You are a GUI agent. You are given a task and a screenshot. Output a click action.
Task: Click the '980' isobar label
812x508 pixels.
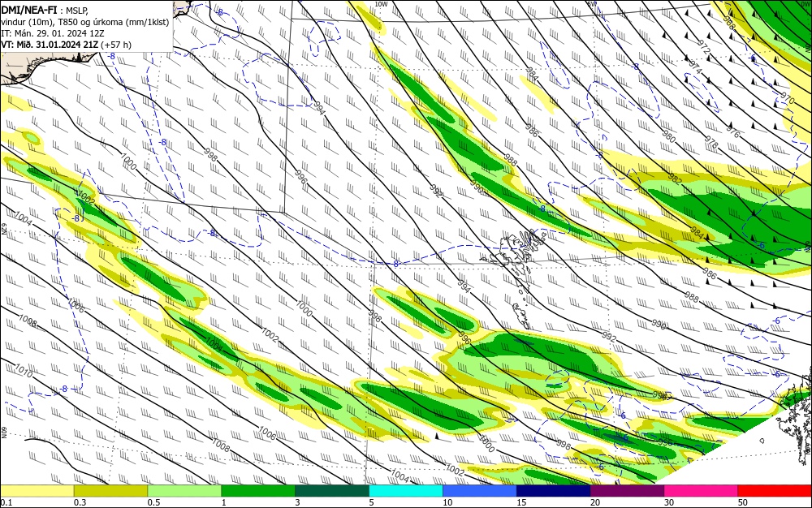click(668, 136)
